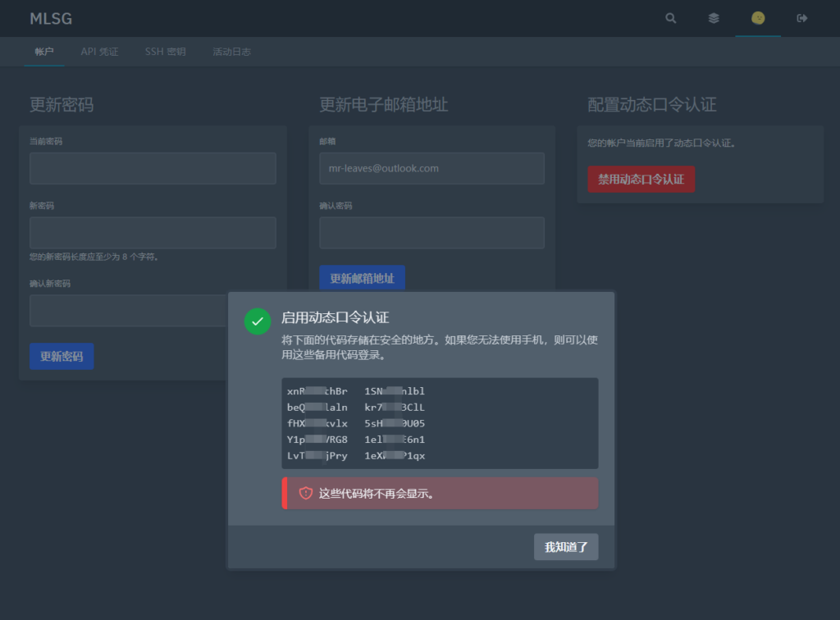
Task: Click the 更新邮箱地址 button
Action: (362, 277)
